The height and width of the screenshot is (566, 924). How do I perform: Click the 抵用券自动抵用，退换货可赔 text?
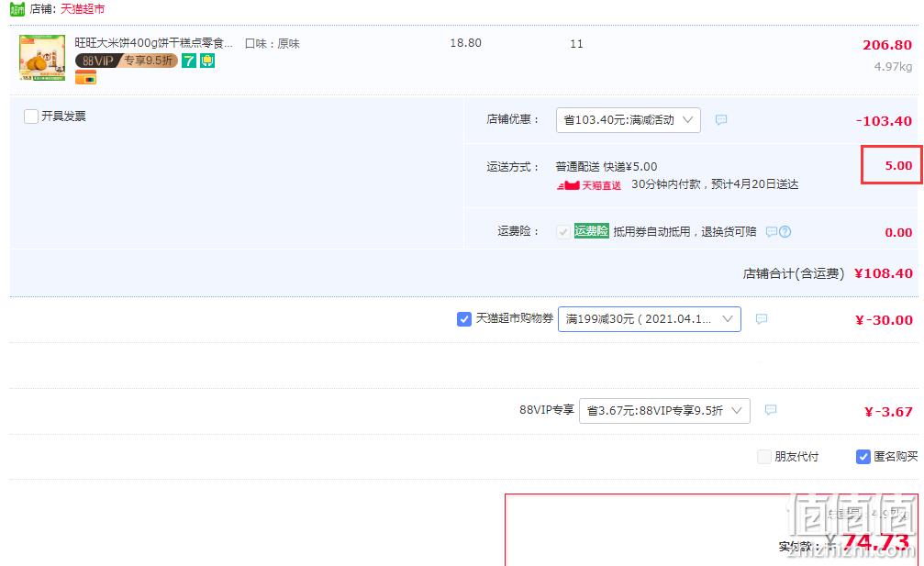(x=685, y=231)
